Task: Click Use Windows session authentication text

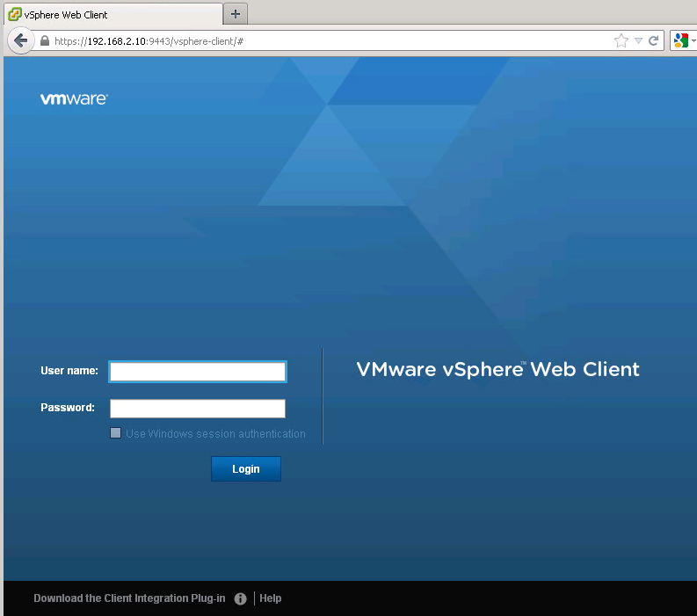Action: 215,434
